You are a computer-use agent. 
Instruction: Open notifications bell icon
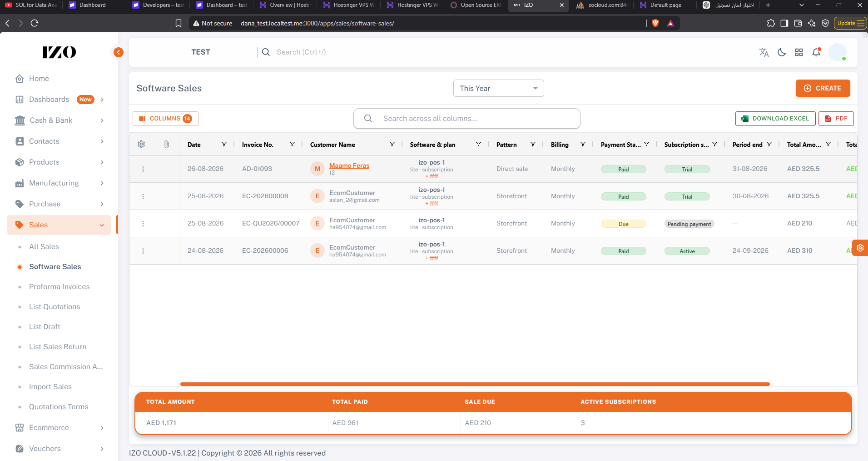(x=816, y=52)
